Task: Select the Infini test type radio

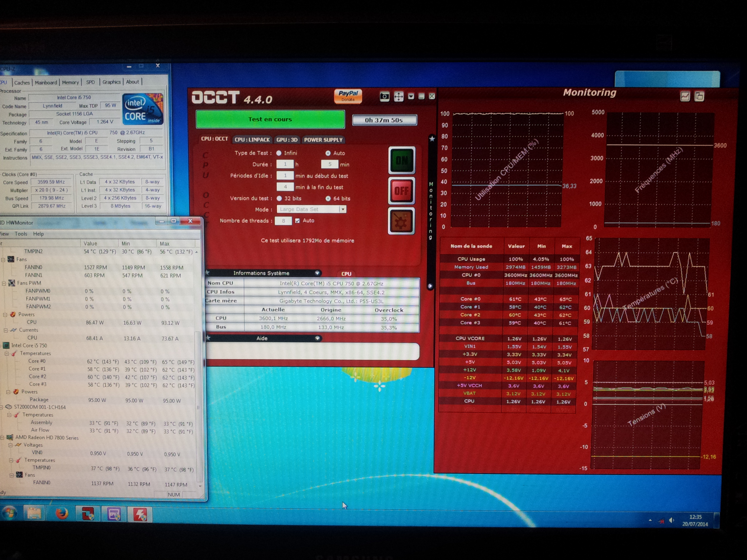Action: pyautogui.click(x=279, y=153)
